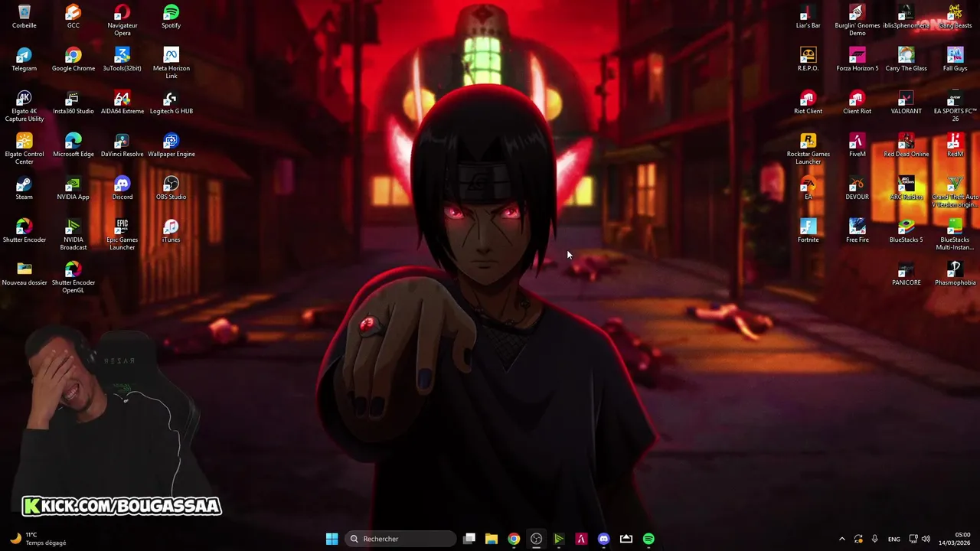
Task: Select the PANICORE game shortcut
Action: 906,274
